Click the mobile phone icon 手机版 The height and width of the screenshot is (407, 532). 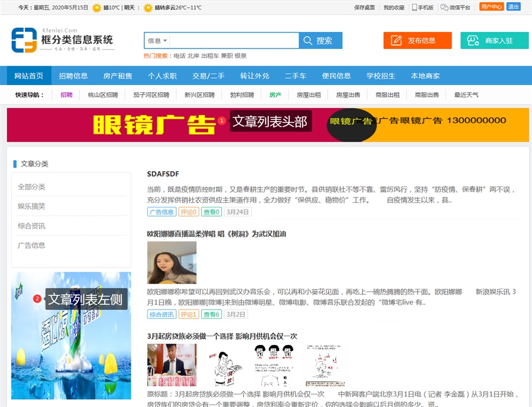point(414,8)
